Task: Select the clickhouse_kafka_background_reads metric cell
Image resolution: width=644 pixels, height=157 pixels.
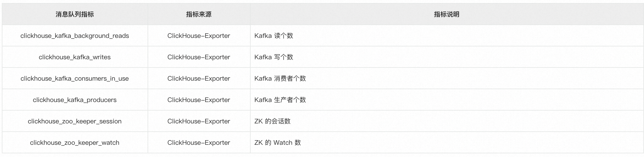Action: 75,36
